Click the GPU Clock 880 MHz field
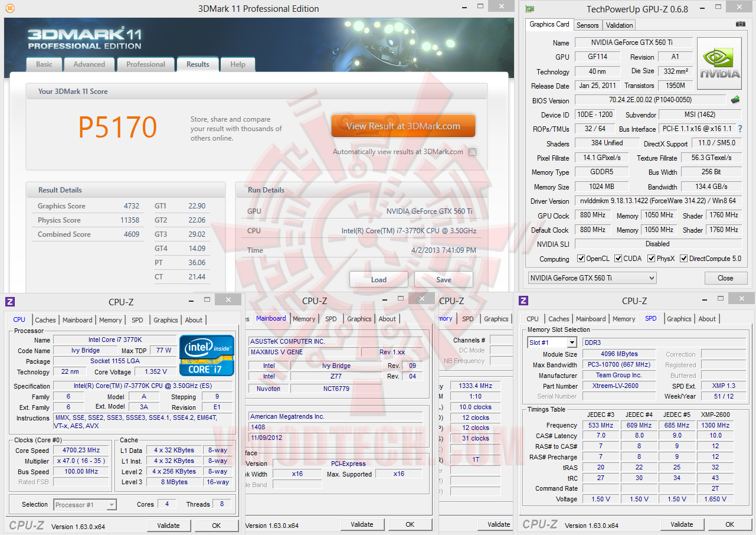The width and height of the screenshot is (756, 535). [593, 215]
